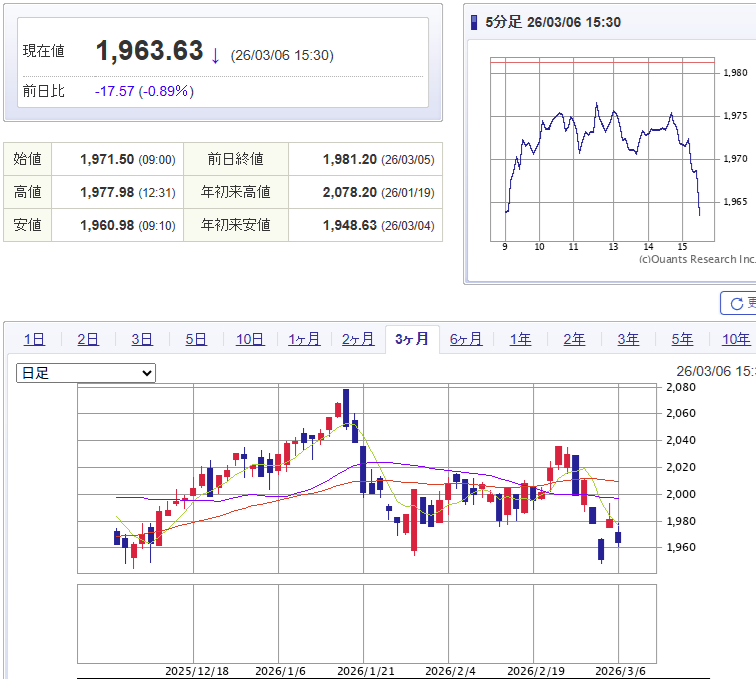
Task: Open the 日足 chart type dropdown
Action: coord(86,373)
